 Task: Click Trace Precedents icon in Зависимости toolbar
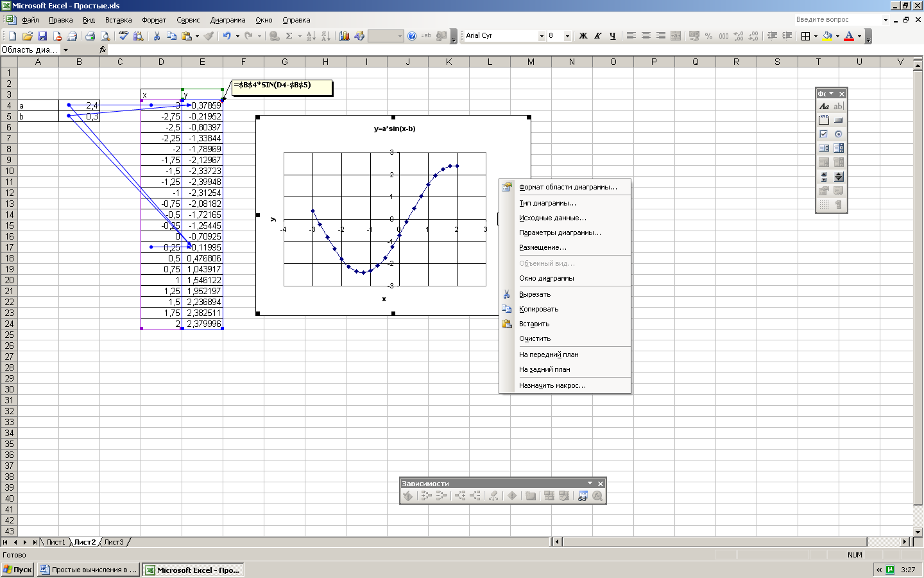coord(426,496)
